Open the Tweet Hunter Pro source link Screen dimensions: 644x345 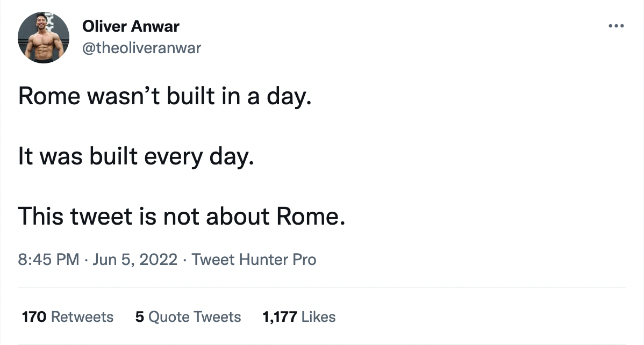click(254, 260)
